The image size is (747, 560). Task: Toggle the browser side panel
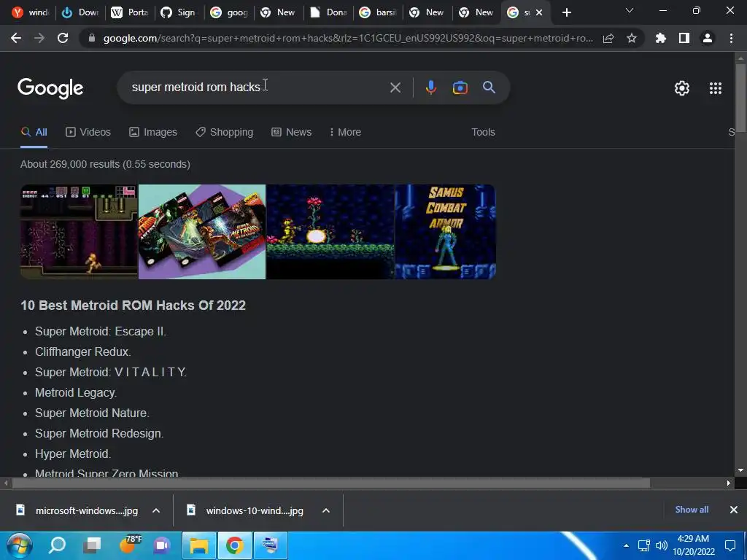point(684,38)
